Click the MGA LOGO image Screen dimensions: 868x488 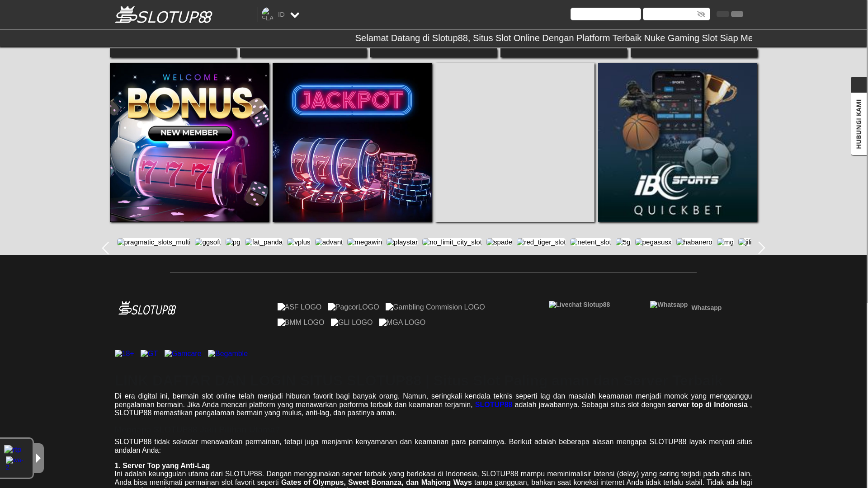(402, 323)
